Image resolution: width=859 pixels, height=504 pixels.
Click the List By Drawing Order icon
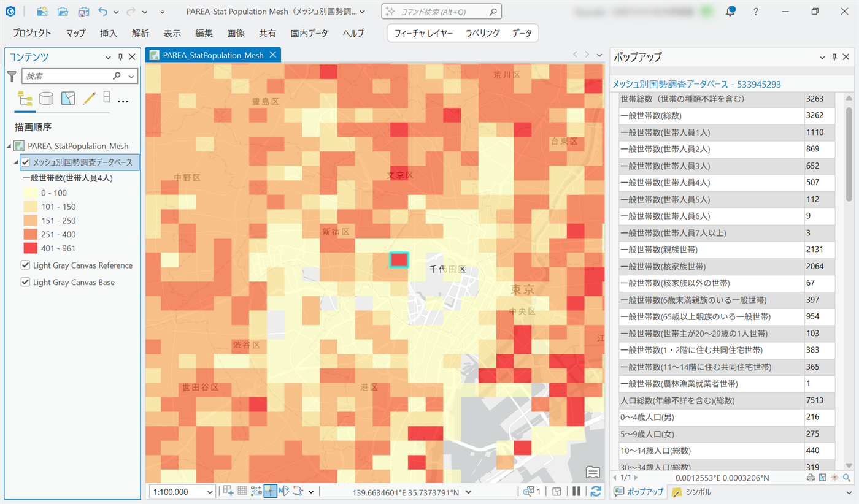click(x=26, y=99)
